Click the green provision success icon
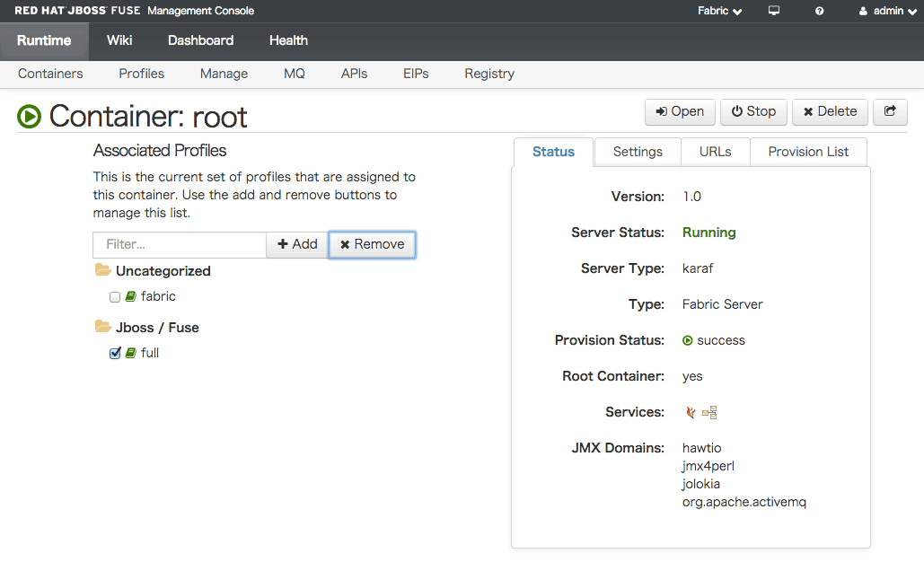 [687, 340]
